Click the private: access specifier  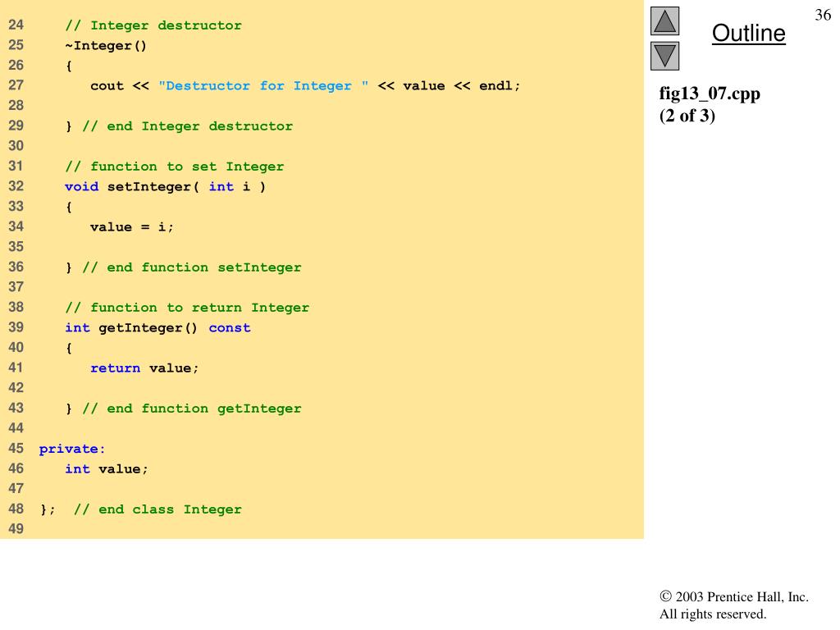(x=72, y=449)
